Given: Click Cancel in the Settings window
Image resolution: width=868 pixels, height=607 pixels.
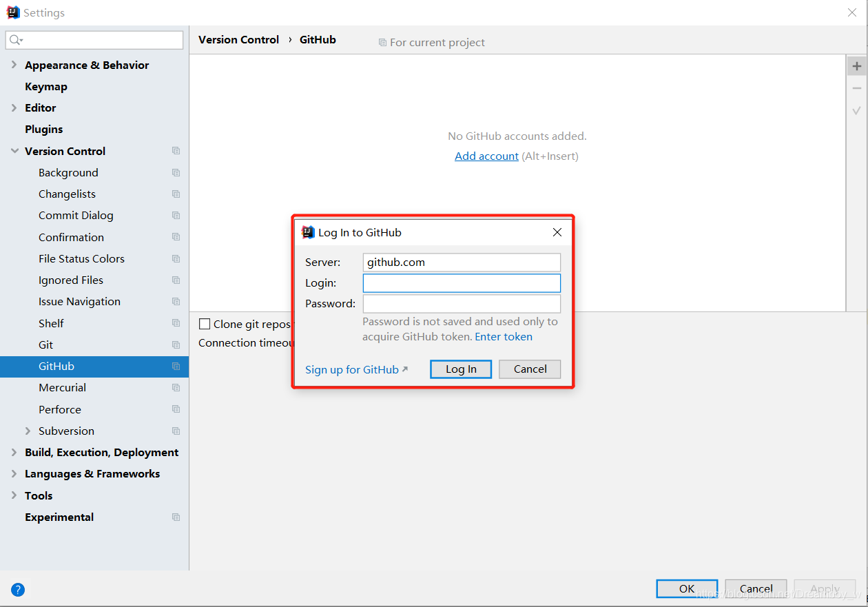Looking at the screenshot, I should point(756,588).
